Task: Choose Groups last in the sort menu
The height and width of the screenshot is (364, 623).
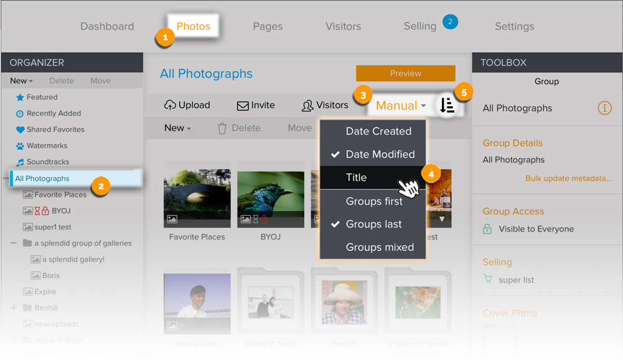Action: tap(373, 225)
